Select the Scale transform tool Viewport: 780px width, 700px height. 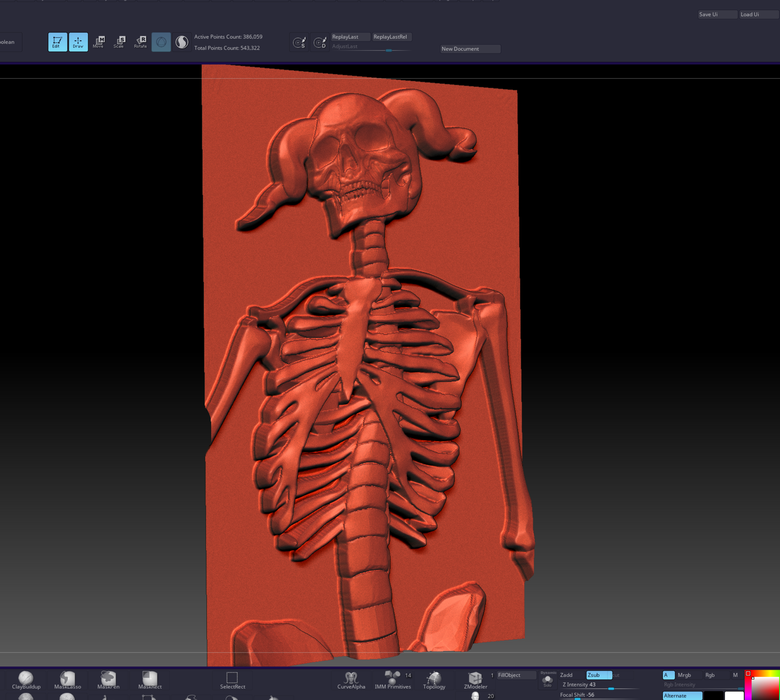119,42
